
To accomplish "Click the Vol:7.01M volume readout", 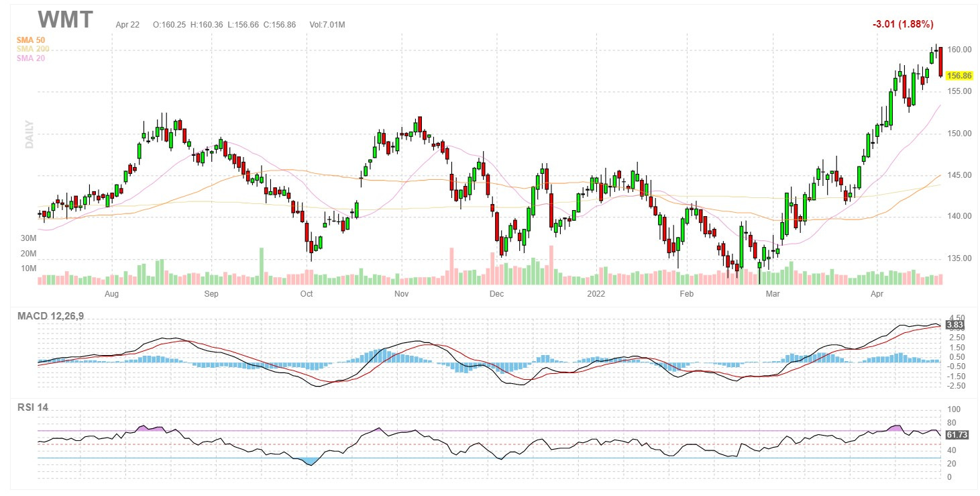I will 327,25.
